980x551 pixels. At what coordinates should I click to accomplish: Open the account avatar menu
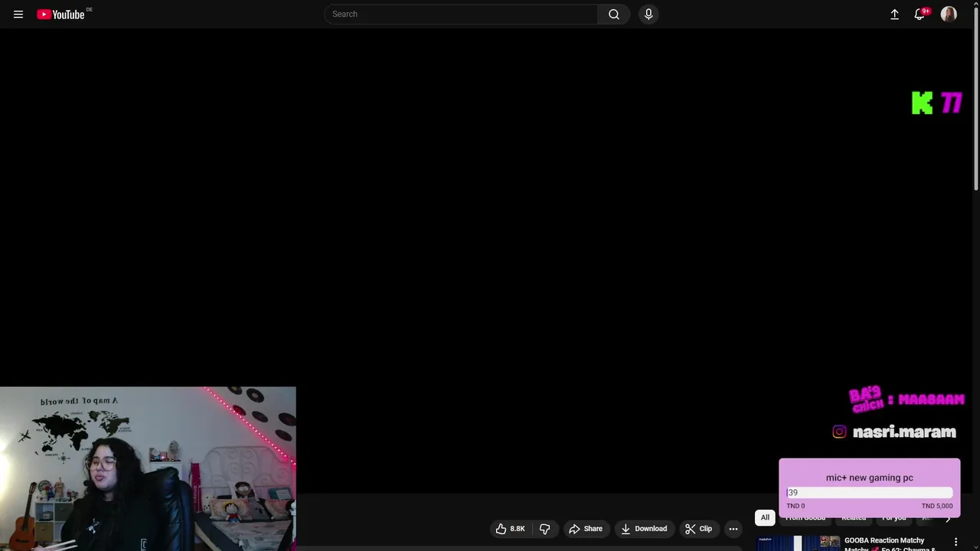coord(949,14)
